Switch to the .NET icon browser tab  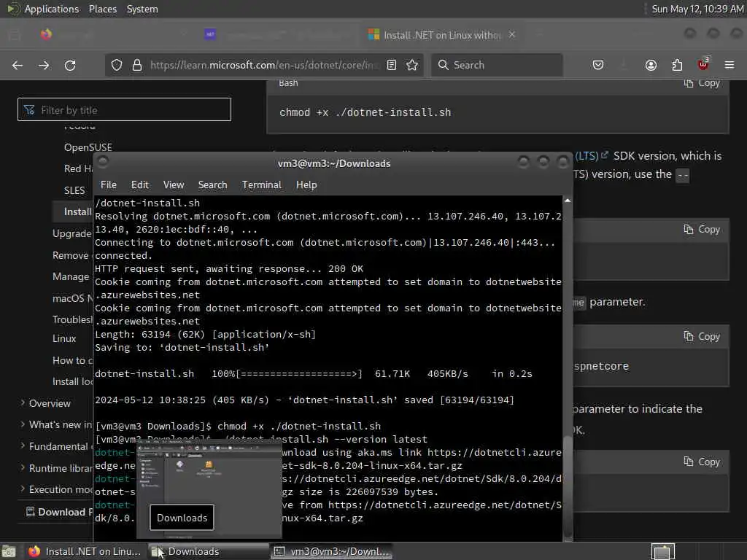coord(210,34)
